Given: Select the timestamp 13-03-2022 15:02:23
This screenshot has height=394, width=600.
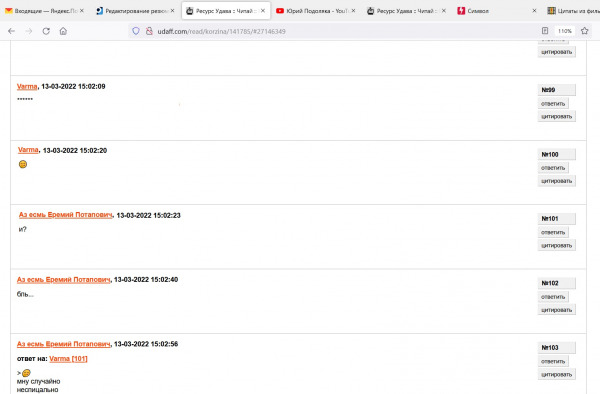Looking at the screenshot, I should tap(148, 215).
